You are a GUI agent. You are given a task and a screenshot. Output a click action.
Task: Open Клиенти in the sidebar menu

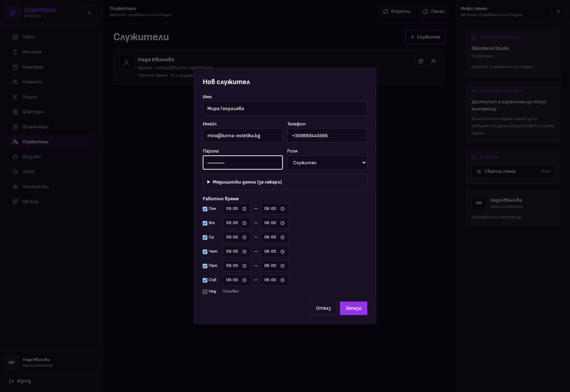coord(32,82)
